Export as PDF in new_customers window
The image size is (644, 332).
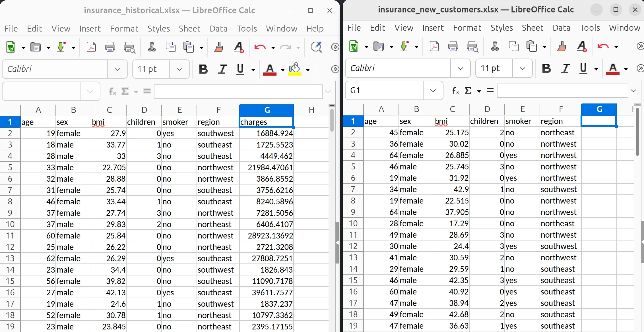434,46
